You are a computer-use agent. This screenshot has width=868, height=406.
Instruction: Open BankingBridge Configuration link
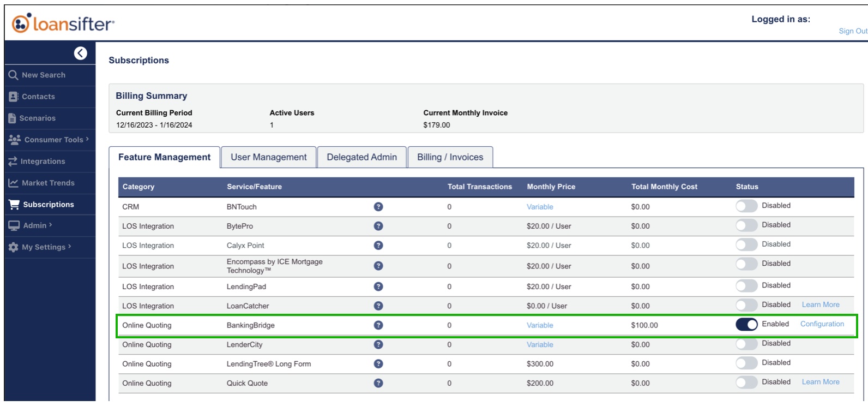pos(822,324)
